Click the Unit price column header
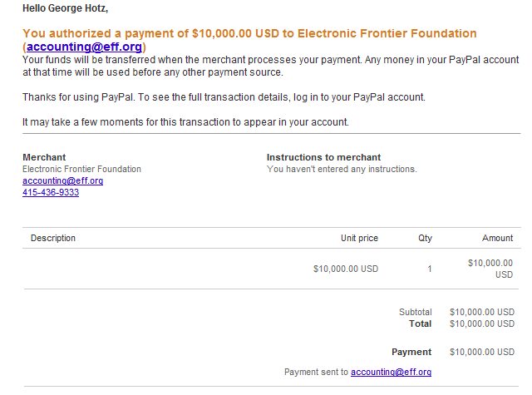 359,238
